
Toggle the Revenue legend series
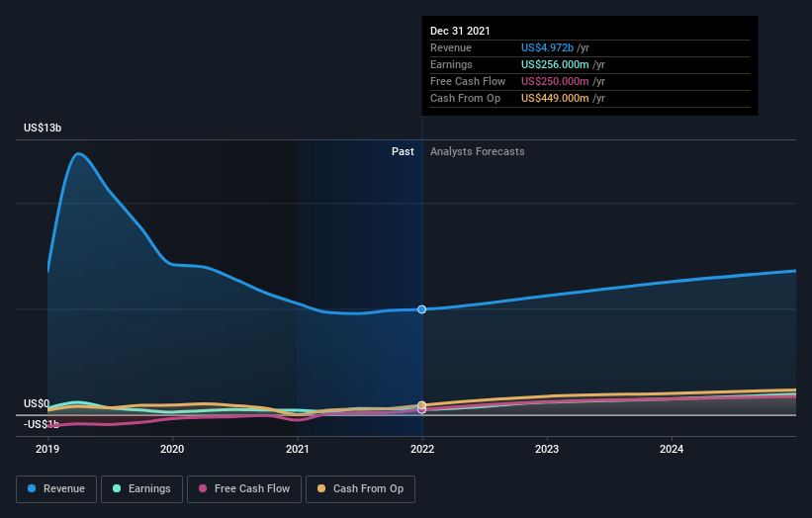click(x=56, y=489)
